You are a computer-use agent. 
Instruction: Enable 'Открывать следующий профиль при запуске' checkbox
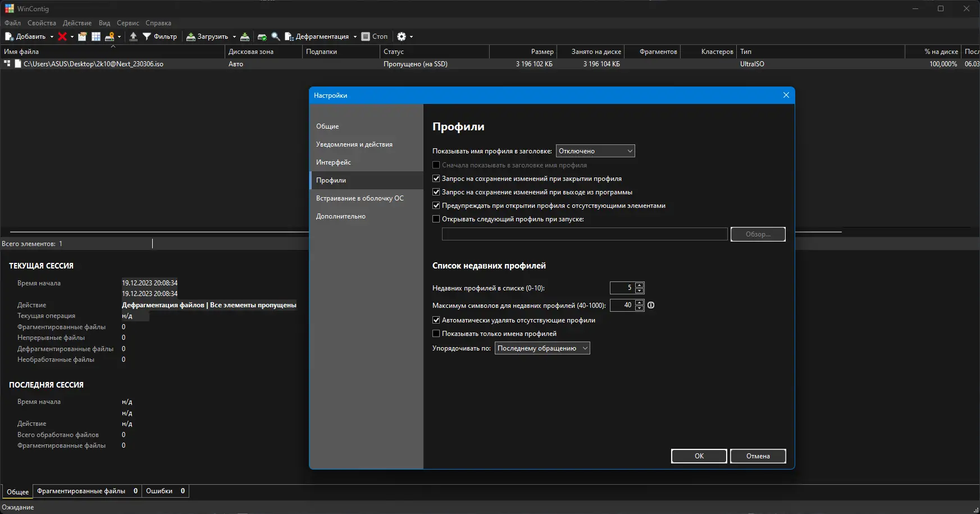[436, 219]
